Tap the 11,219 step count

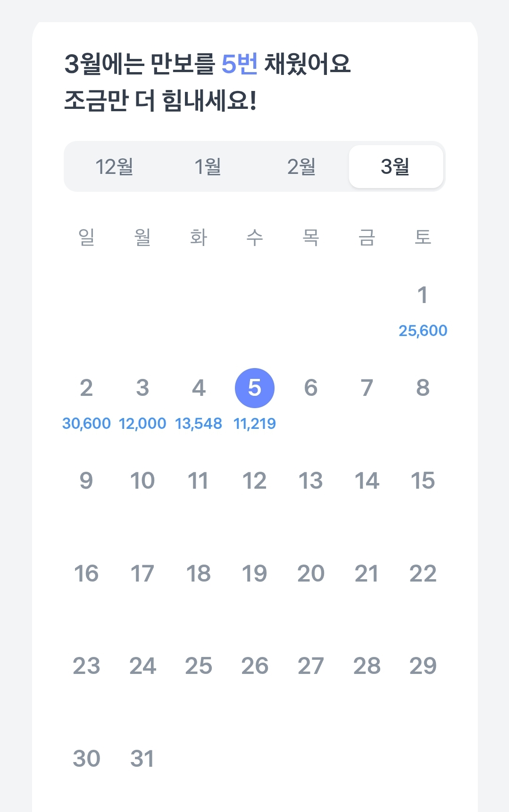255,423
